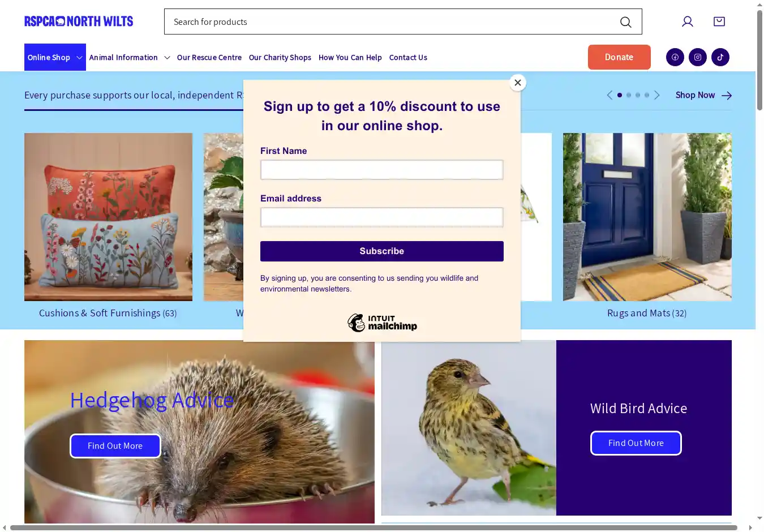Open the user account icon

[688, 22]
